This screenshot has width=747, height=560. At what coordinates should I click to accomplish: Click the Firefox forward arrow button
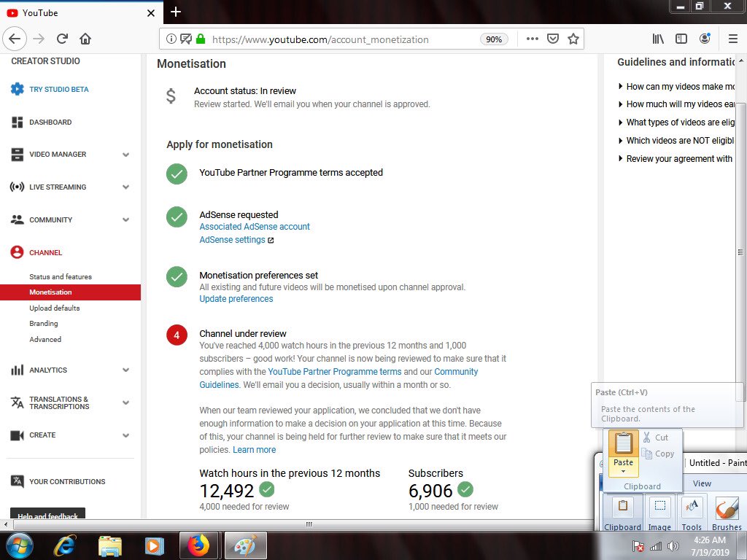click(x=39, y=39)
